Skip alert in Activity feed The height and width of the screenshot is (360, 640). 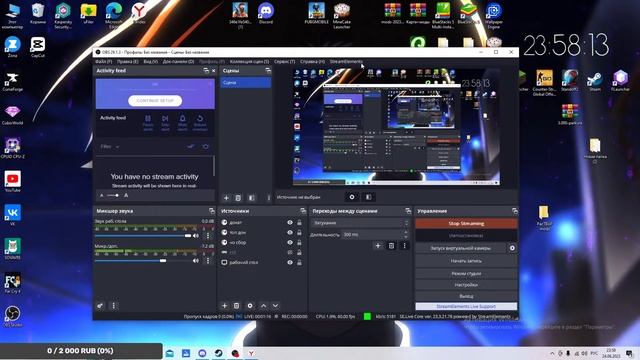click(165, 122)
